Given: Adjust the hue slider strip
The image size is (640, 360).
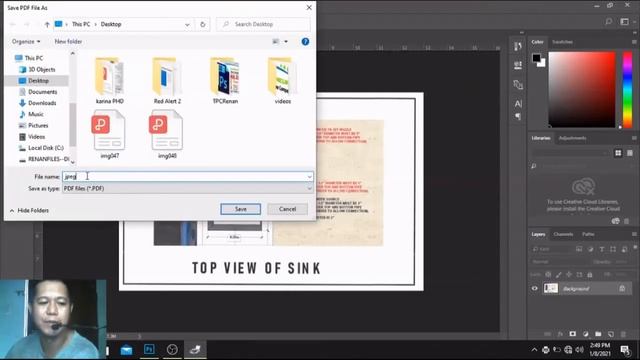Looking at the screenshot, I should (x=627, y=89).
